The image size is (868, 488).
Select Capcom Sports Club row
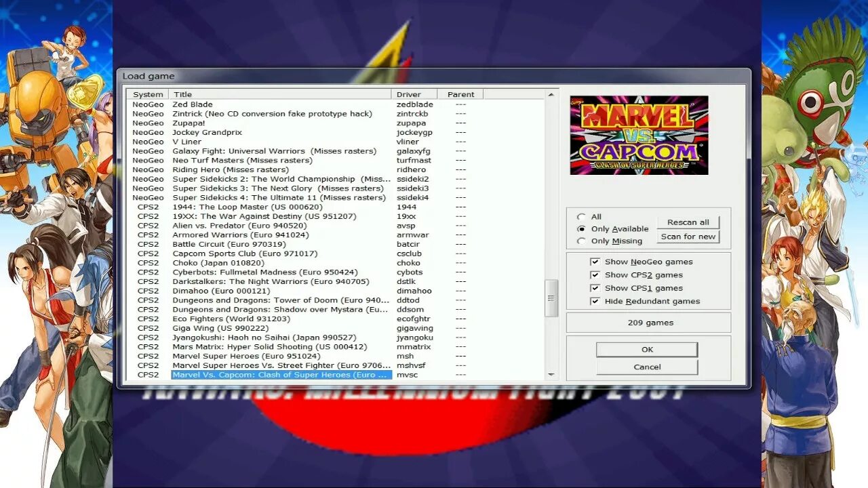[336, 253]
